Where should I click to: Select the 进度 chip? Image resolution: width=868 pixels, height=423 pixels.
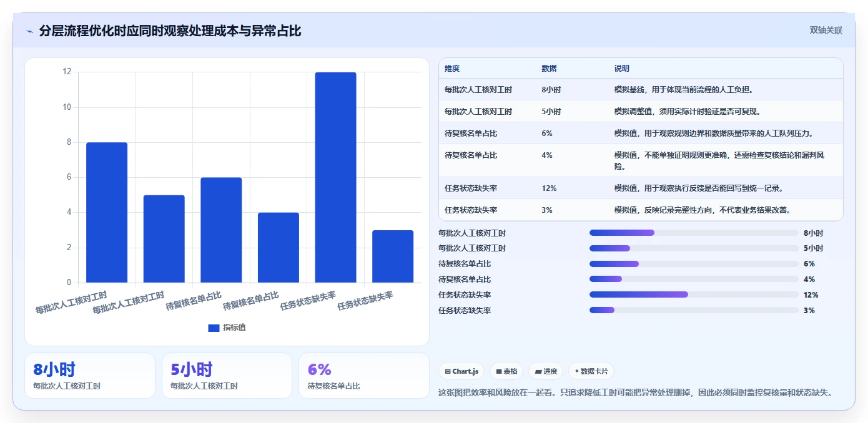[x=546, y=371]
